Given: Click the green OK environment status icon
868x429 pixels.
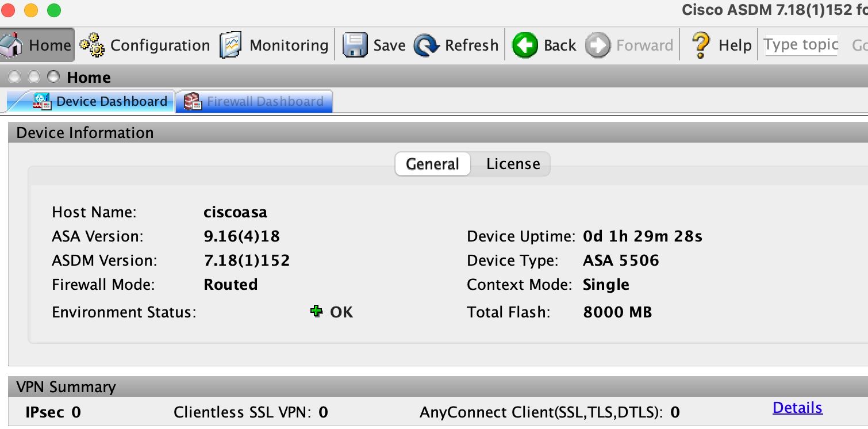Looking at the screenshot, I should (x=316, y=311).
